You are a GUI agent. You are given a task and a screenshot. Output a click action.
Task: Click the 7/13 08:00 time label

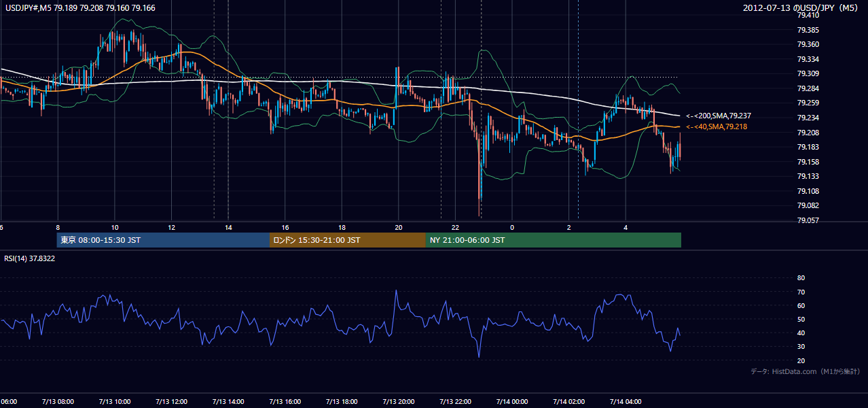(58, 402)
